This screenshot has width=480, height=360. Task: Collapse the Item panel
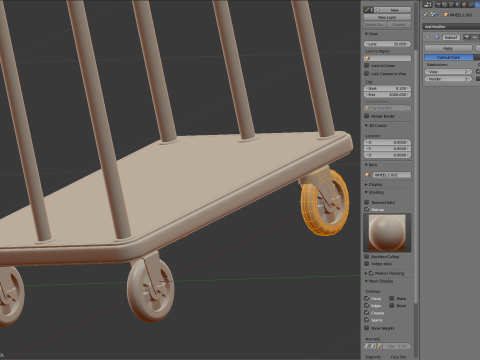pos(366,165)
